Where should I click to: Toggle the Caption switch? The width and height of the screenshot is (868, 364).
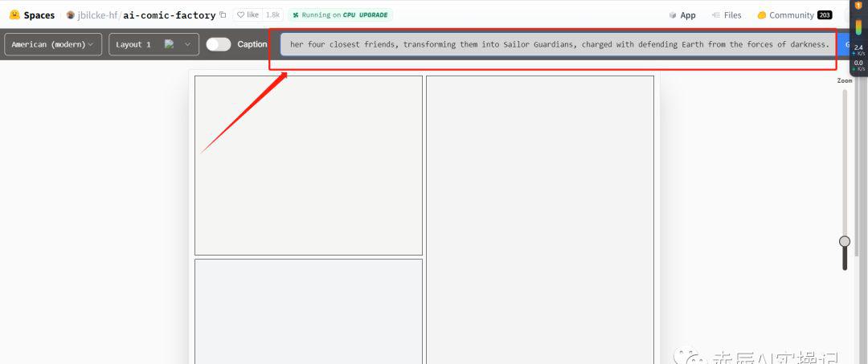pos(218,44)
